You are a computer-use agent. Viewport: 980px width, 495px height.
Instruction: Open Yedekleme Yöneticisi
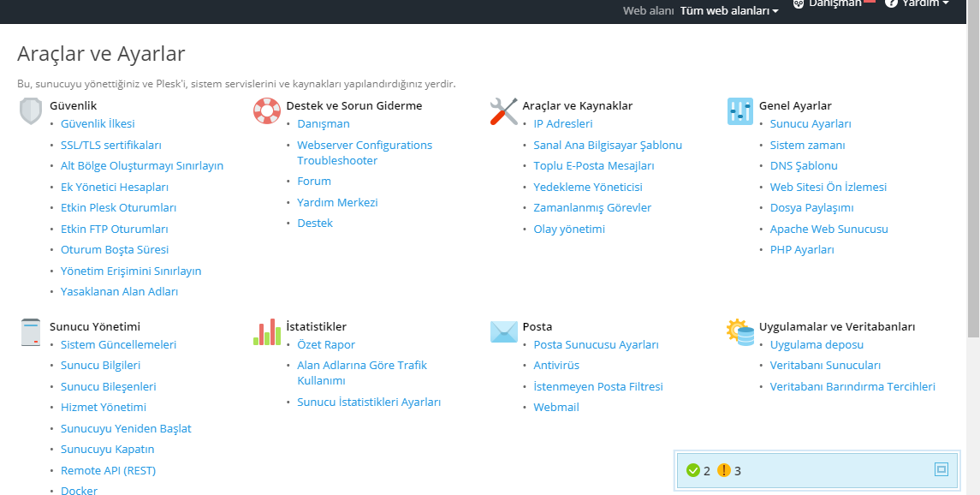point(587,187)
